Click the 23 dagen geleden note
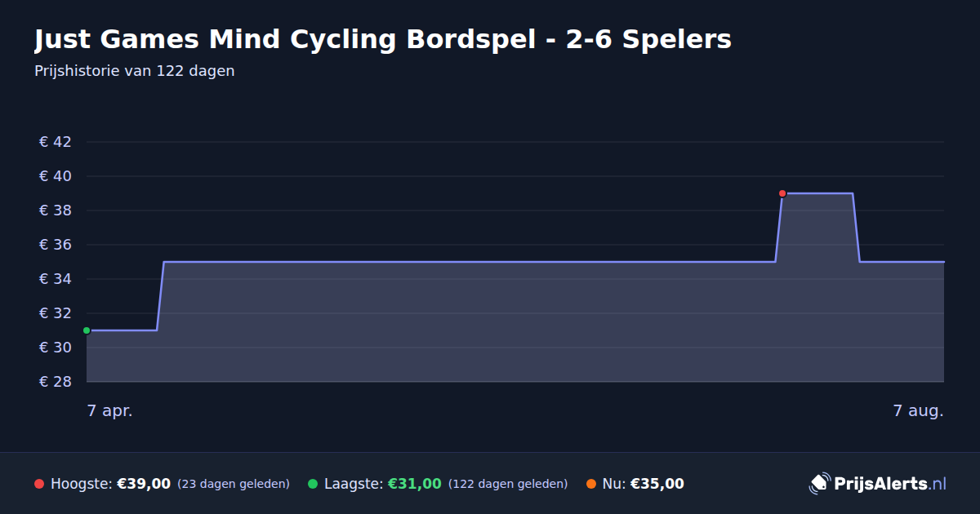This screenshot has height=514, width=980. pos(234,484)
